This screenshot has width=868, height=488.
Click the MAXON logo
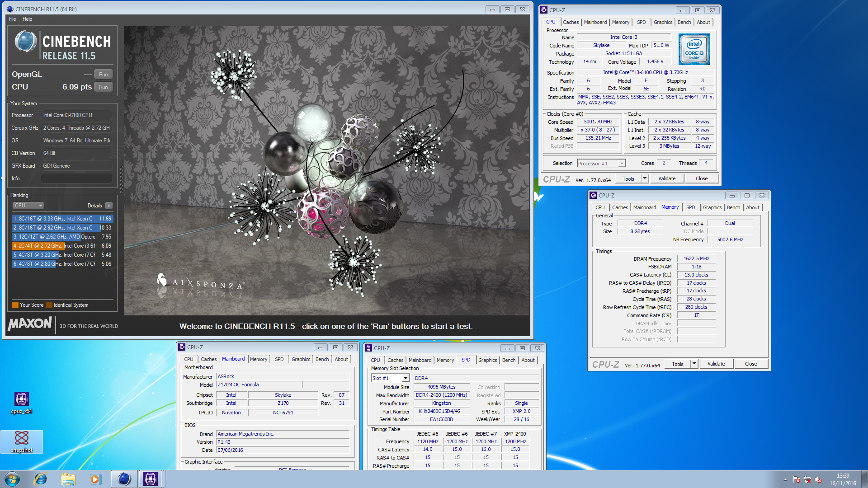(30, 324)
